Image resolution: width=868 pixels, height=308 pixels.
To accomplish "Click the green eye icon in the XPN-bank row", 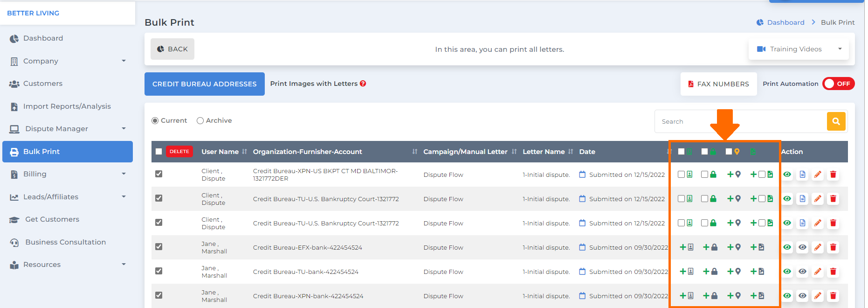I will (787, 296).
